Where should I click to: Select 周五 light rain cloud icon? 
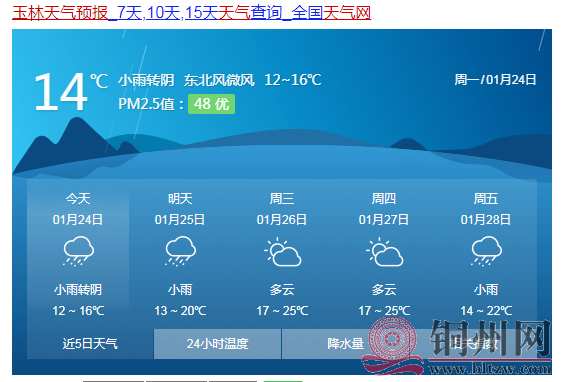(486, 251)
